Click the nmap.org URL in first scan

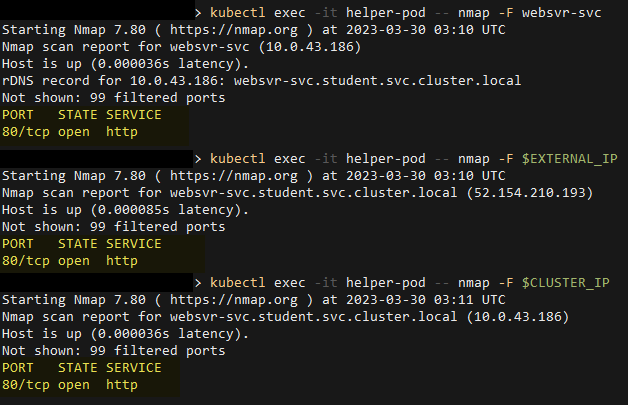[233, 30]
